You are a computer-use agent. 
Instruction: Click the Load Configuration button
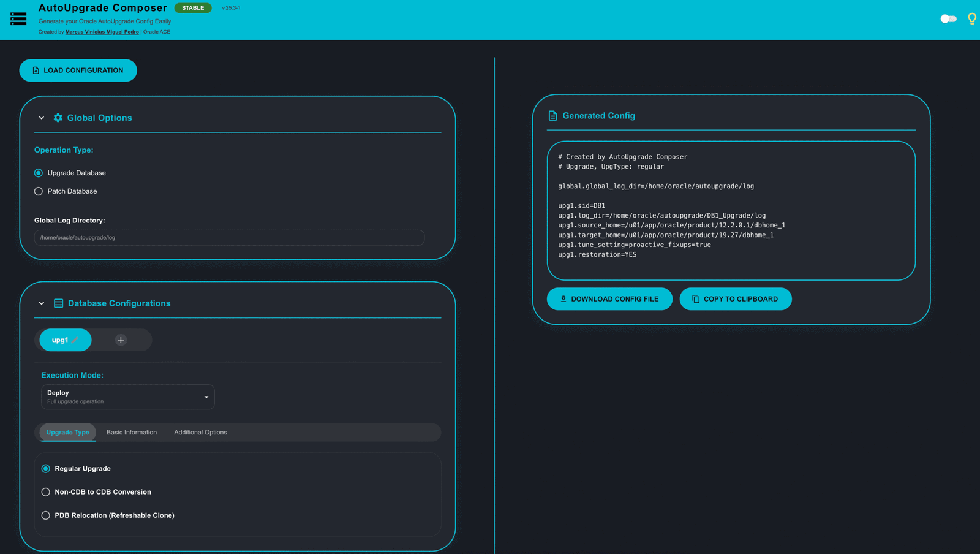click(x=78, y=70)
